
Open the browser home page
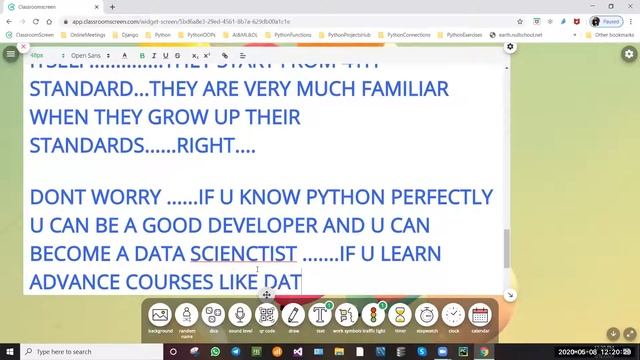(x=49, y=22)
